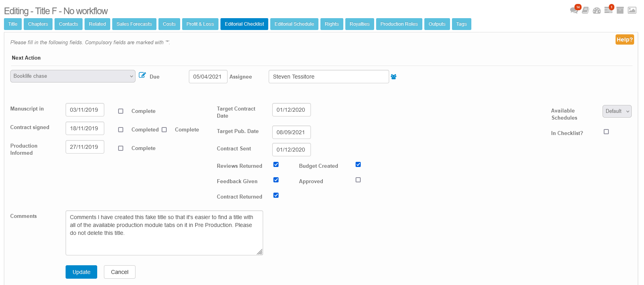Click the orange Help? button
644x285 pixels.
(624, 39)
